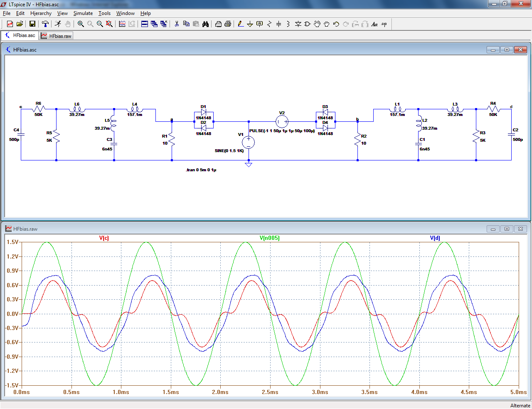
Task: Select the Draw Wire pencil tool
Action: coord(241,24)
